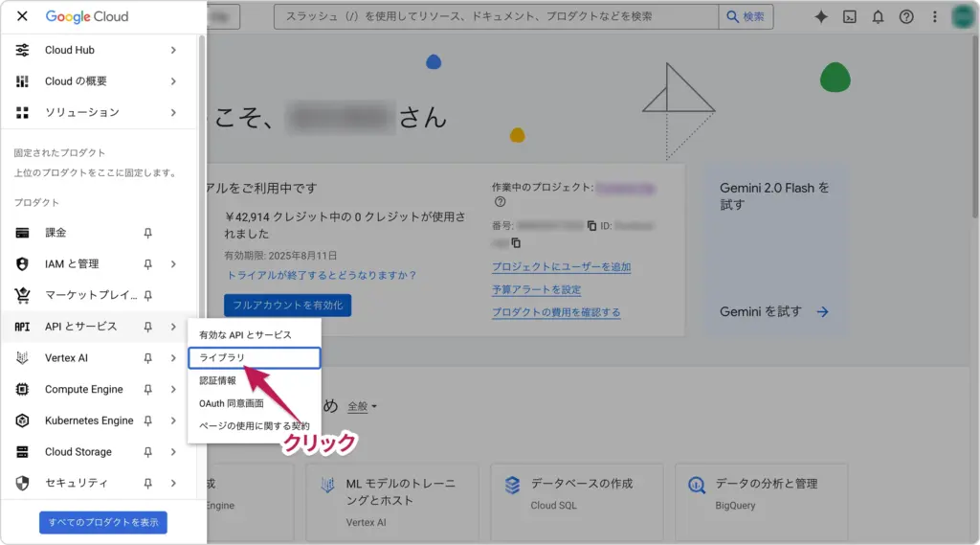This screenshot has width=980, height=545.
Task: Click the Vertex AI icon
Action: [x=23, y=358]
